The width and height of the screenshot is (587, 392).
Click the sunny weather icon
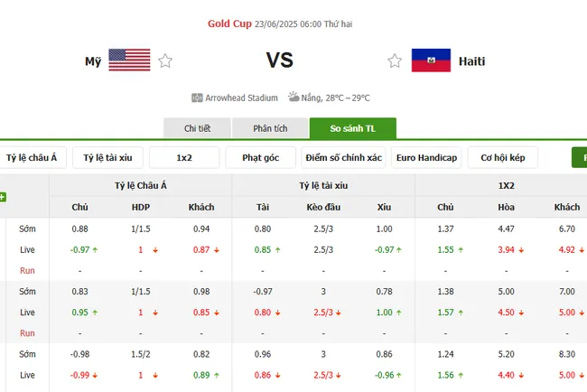click(293, 97)
